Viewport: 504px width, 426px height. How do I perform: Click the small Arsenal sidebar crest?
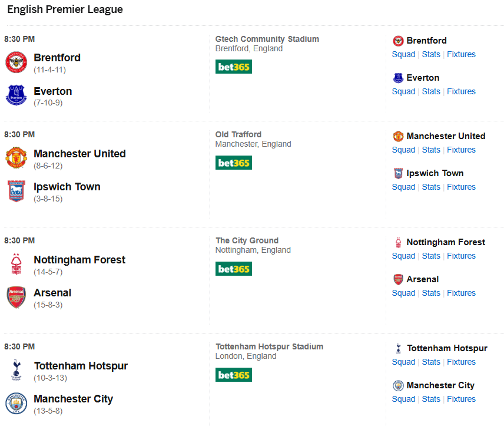pos(399,279)
